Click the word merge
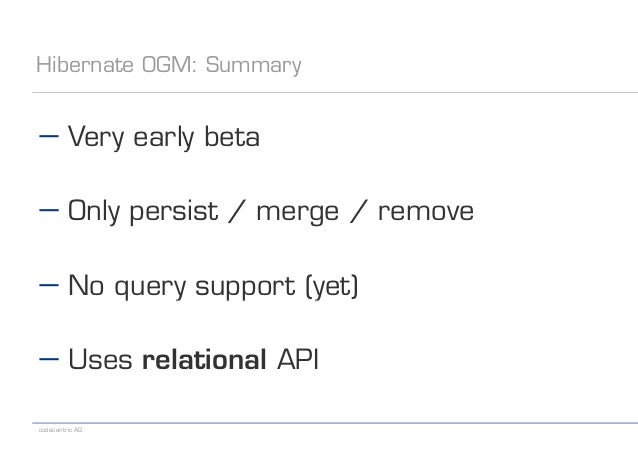The width and height of the screenshot is (638, 451). (297, 213)
